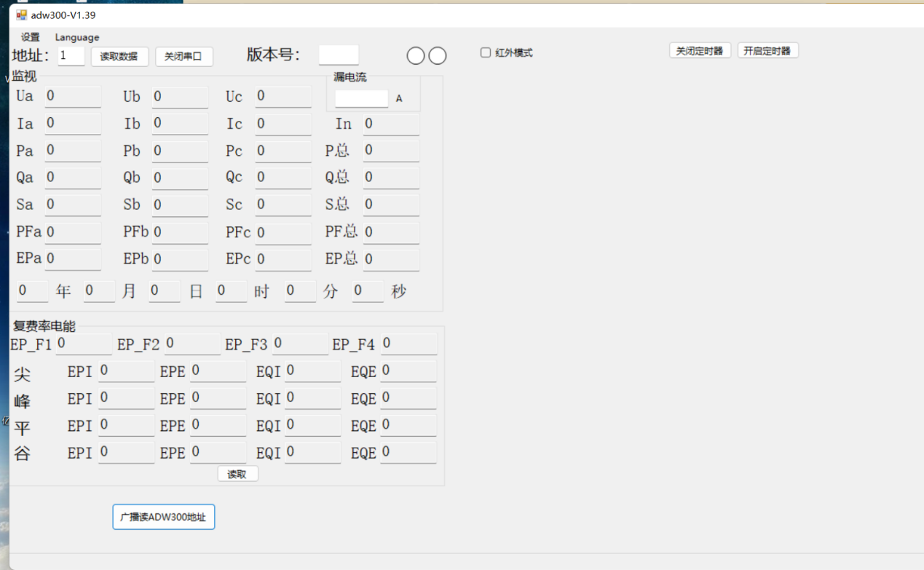Click the adw300 application icon in title bar
Screen dimensions: 924x570
coord(21,15)
